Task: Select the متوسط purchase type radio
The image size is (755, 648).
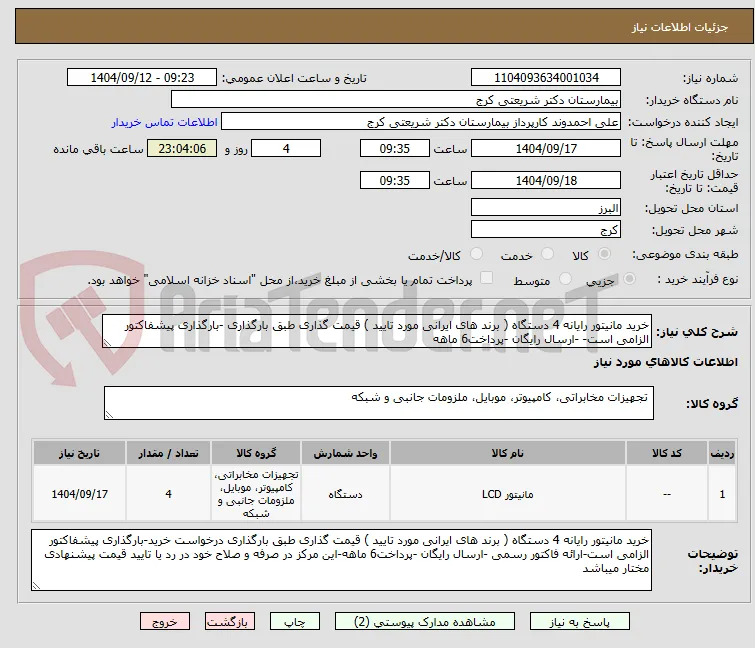Action: (x=565, y=279)
